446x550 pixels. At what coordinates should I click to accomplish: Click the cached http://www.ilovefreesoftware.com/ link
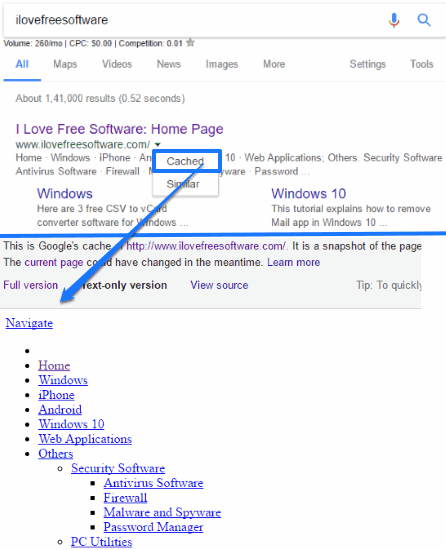coord(206,246)
